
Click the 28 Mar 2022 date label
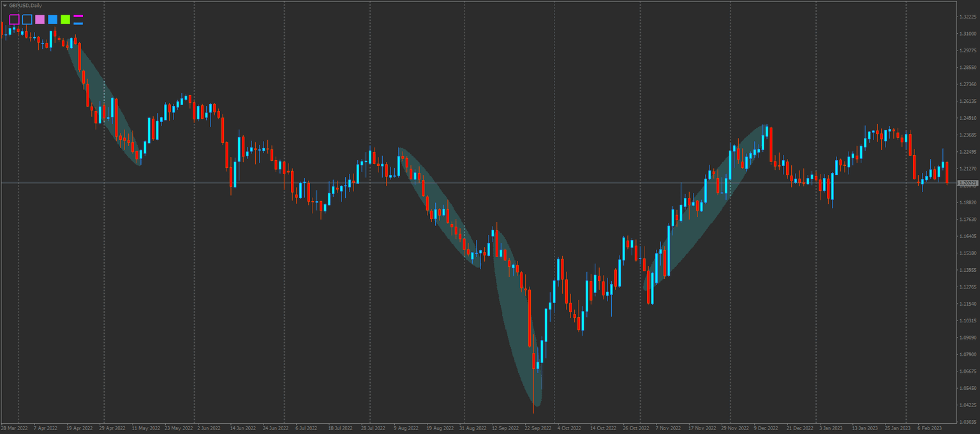point(14,428)
